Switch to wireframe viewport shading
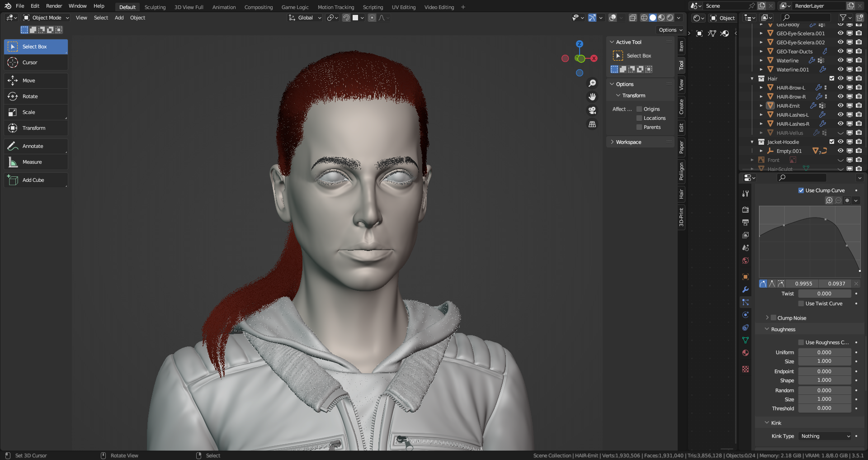This screenshot has width=868, height=460. [x=644, y=18]
